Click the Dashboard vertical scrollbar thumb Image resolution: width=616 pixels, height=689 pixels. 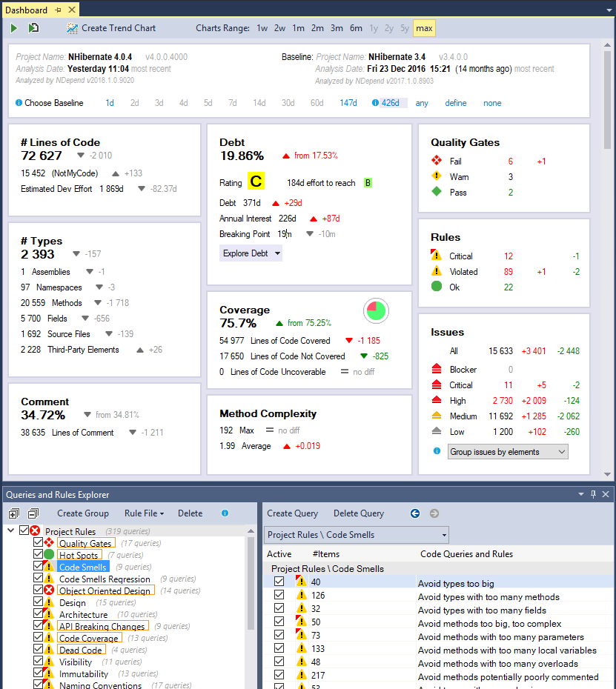coord(607,100)
